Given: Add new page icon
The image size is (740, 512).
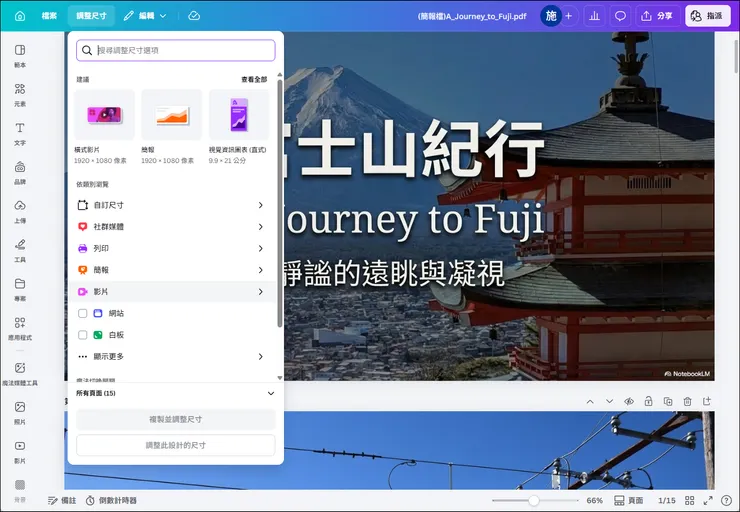Looking at the screenshot, I should (706, 402).
